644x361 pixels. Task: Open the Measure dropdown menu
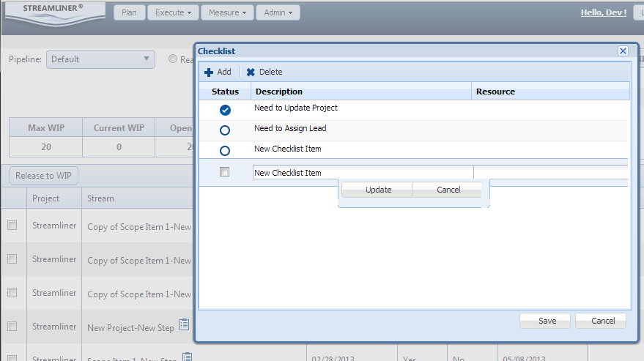pyautogui.click(x=227, y=12)
